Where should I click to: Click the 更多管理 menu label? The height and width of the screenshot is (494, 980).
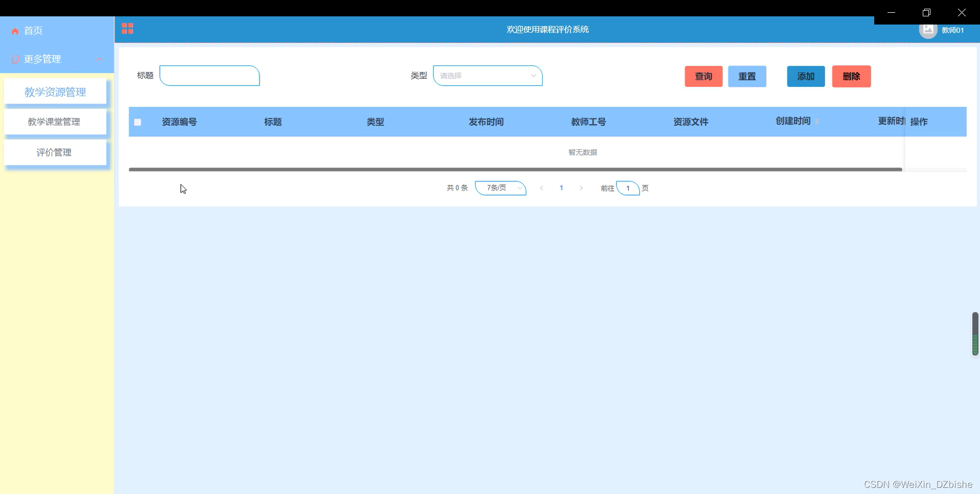tap(42, 59)
